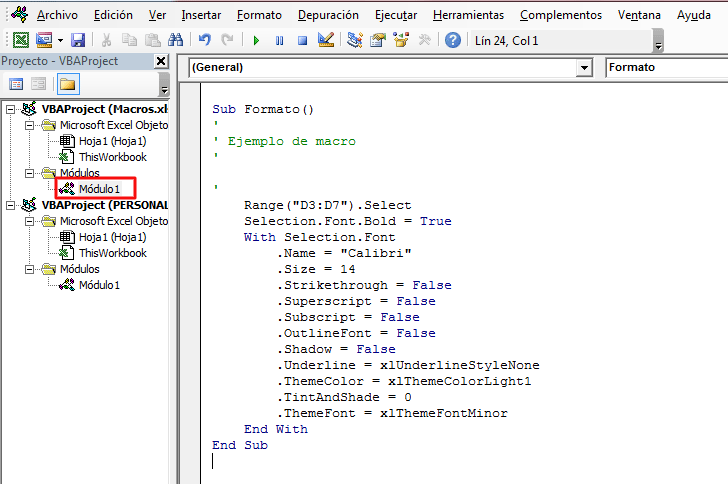Toggle folders view in project panel
The image size is (728, 484).
(67, 84)
